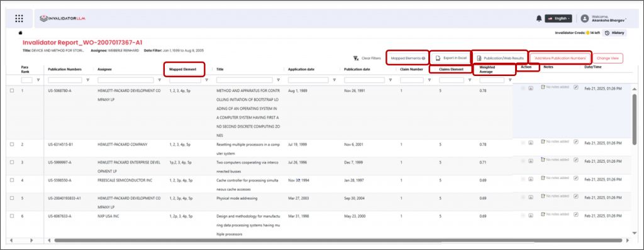This screenshot has width=644, height=250.
Task: Focus the Publication Numbers filter input
Action: 65,80
